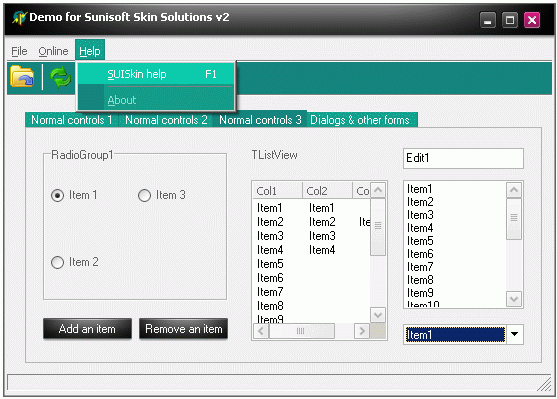Screen dimensions: 557x399
Task: Switch to Normal controls 3 tab
Action: [260, 120]
